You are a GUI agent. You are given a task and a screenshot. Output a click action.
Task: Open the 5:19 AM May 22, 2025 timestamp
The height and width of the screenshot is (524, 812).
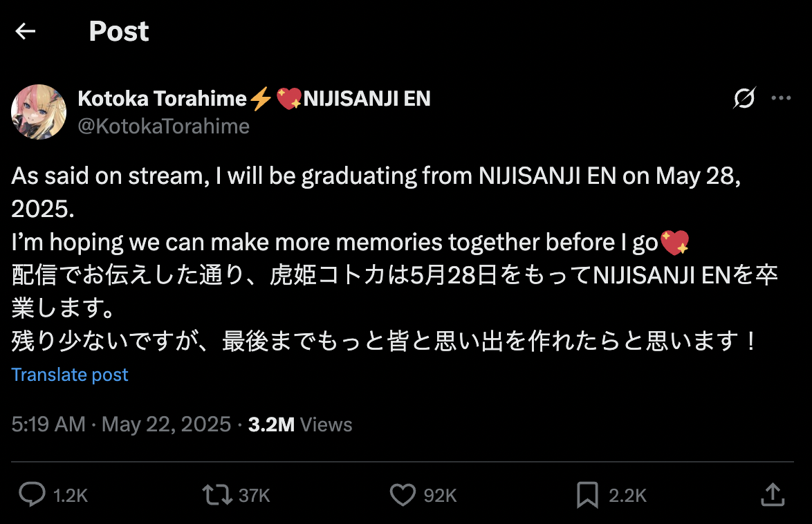click(x=121, y=424)
